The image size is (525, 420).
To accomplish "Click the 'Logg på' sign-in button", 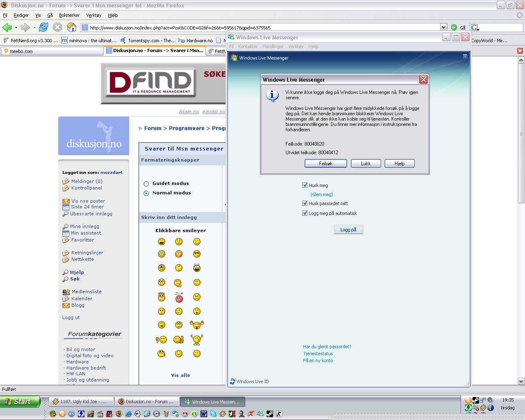I will pos(348,230).
